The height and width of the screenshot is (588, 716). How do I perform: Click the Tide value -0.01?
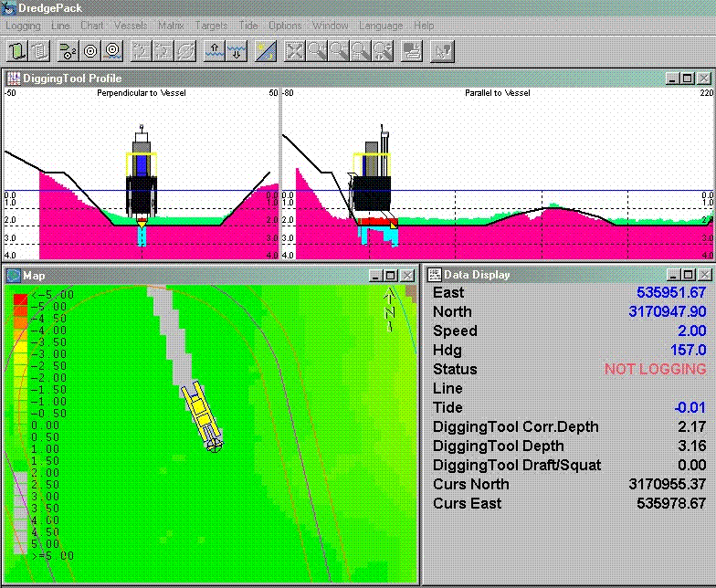(x=690, y=407)
